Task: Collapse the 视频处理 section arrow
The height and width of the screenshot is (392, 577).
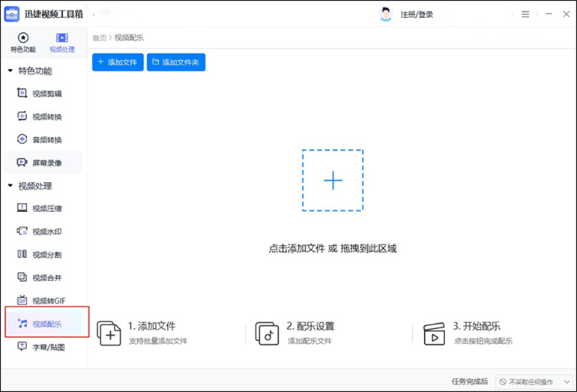Action: (10, 186)
